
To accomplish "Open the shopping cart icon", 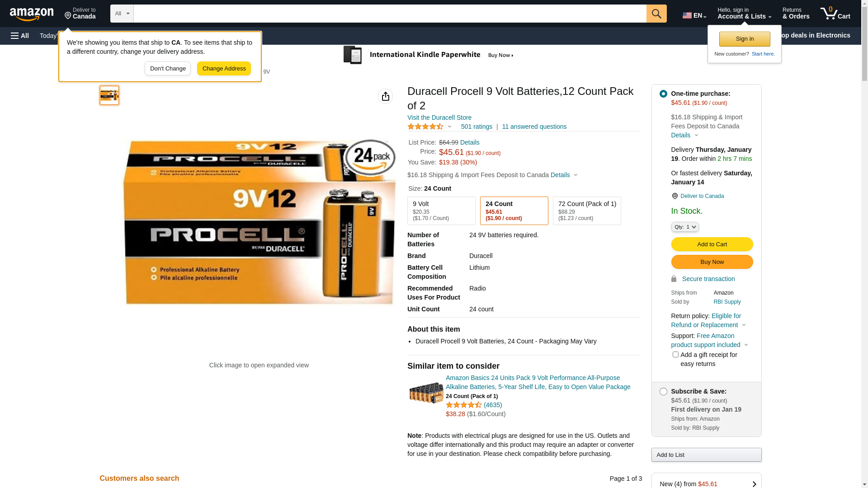I will pyautogui.click(x=835, y=14).
